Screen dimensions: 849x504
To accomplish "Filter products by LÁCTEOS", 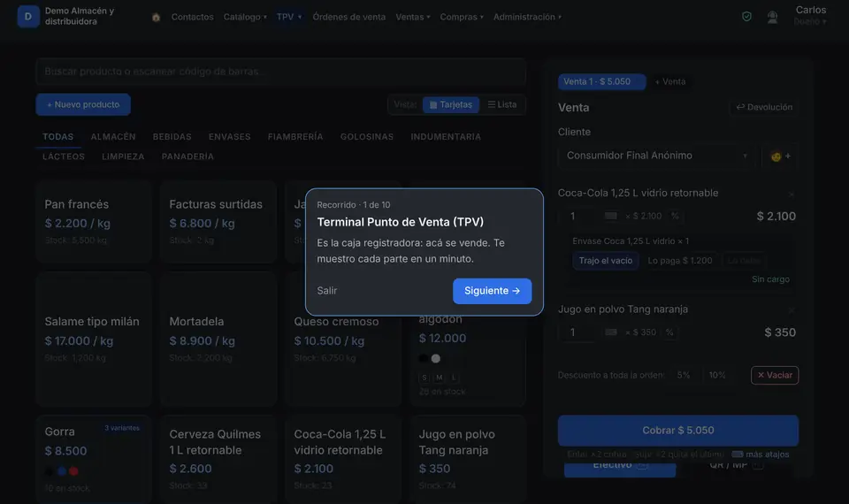I will [64, 157].
